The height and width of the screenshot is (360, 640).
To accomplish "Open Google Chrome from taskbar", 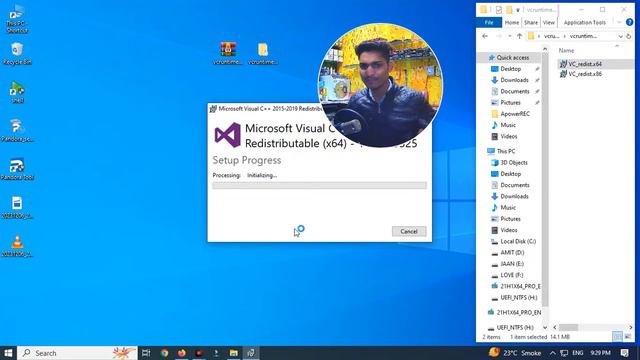I will pos(164,353).
